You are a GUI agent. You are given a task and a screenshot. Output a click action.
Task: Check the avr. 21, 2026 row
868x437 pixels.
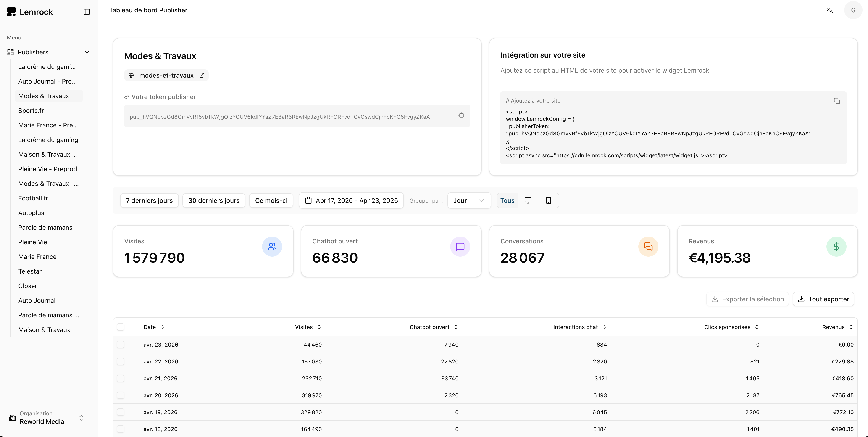[x=121, y=378]
